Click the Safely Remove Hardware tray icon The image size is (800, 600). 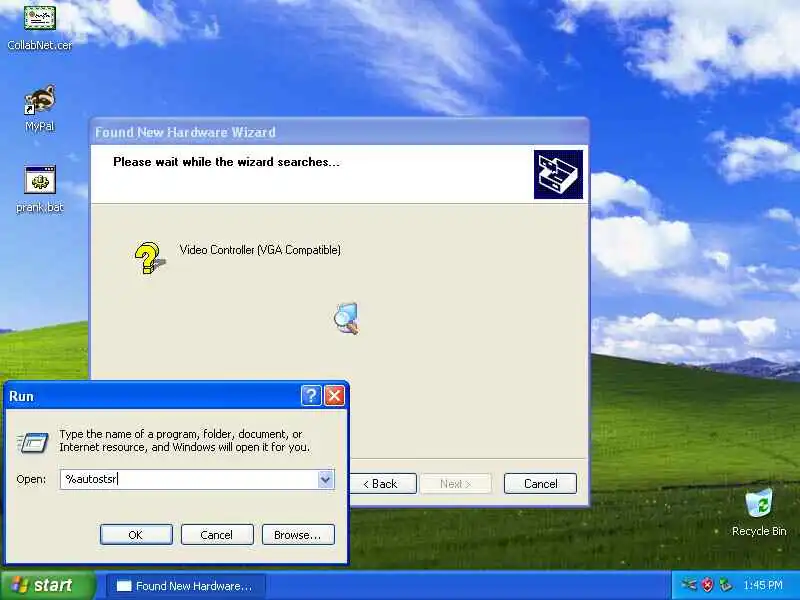coord(725,585)
